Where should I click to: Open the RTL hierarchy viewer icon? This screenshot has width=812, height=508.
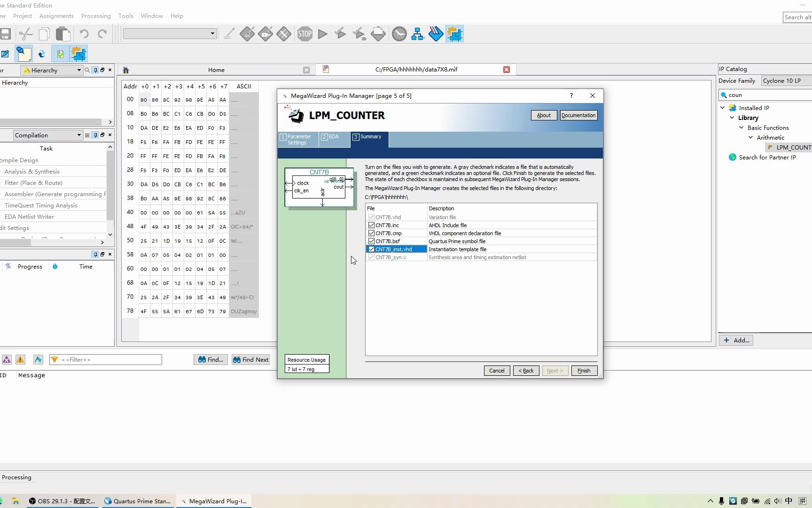point(418,34)
